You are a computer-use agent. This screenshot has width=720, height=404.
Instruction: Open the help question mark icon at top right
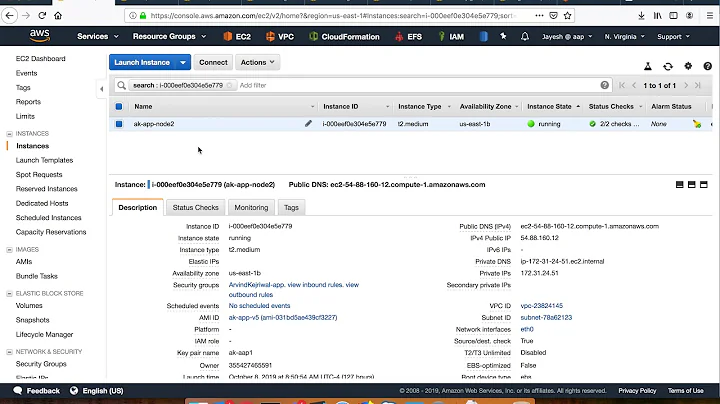pos(708,66)
